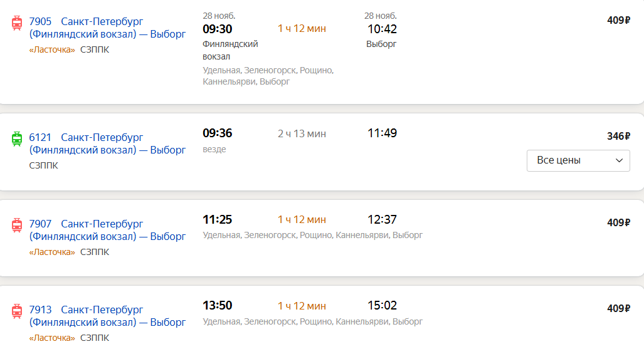The width and height of the screenshot is (644, 349).
Task: Click the везде stops note for 6121
Action: tap(214, 149)
